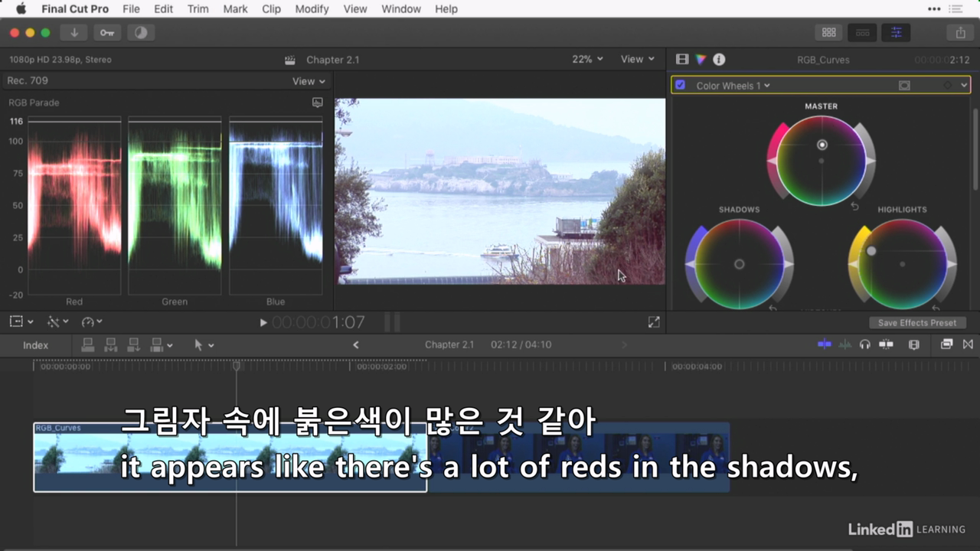Show the Transitions browser bowtie icon
980x551 pixels.
pyautogui.click(x=968, y=344)
